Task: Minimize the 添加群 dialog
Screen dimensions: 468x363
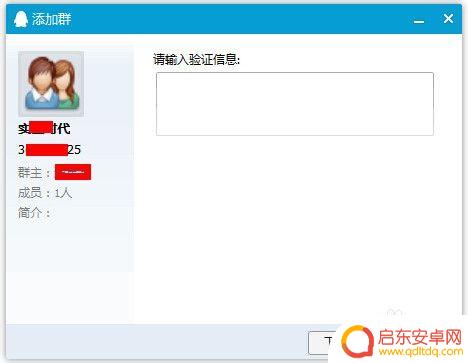Action: pyautogui.click(x=419, y=22)
